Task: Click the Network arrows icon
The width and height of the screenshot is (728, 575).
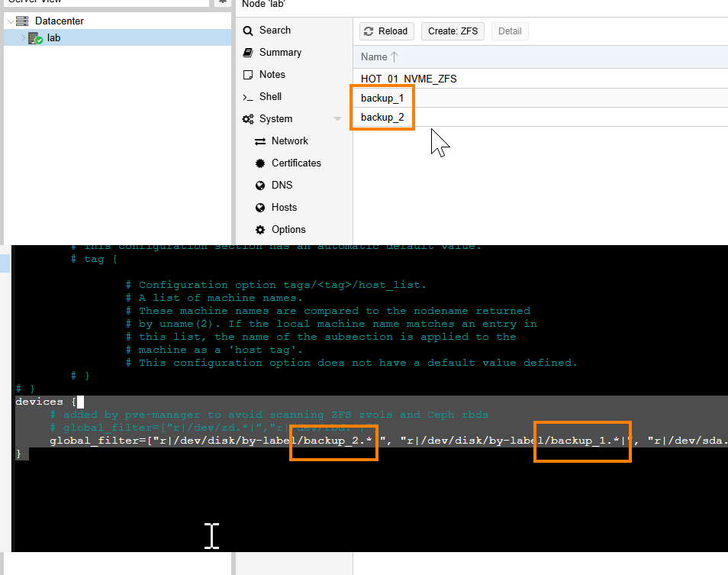Action: pos(259,141)
